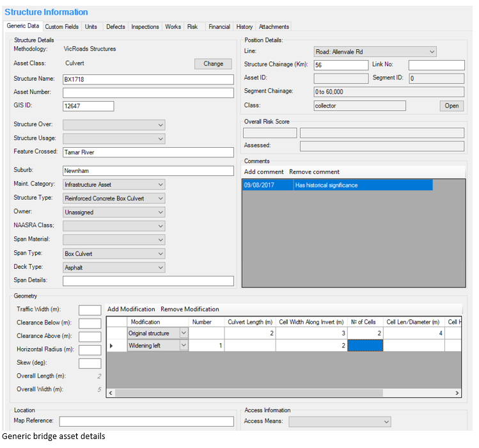Click the Open button beside Class
Screen dimensions: 479x448
pos(452,106)
